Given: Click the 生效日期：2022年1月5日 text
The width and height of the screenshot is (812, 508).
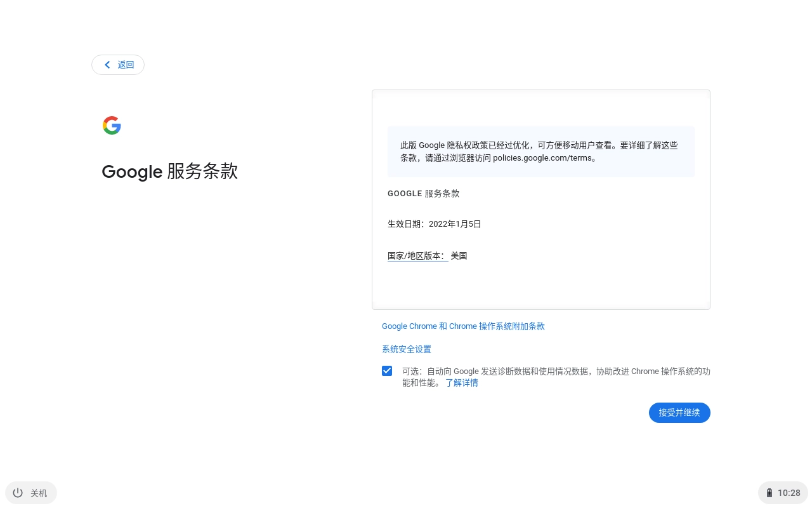Looking at the screenshot, I should (x=435, y=224).
